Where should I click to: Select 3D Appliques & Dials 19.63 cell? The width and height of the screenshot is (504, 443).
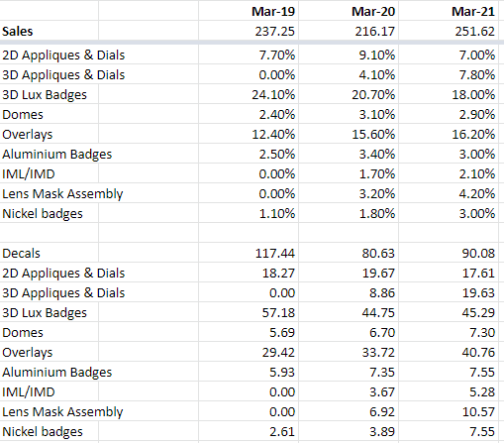click(449, 292)
